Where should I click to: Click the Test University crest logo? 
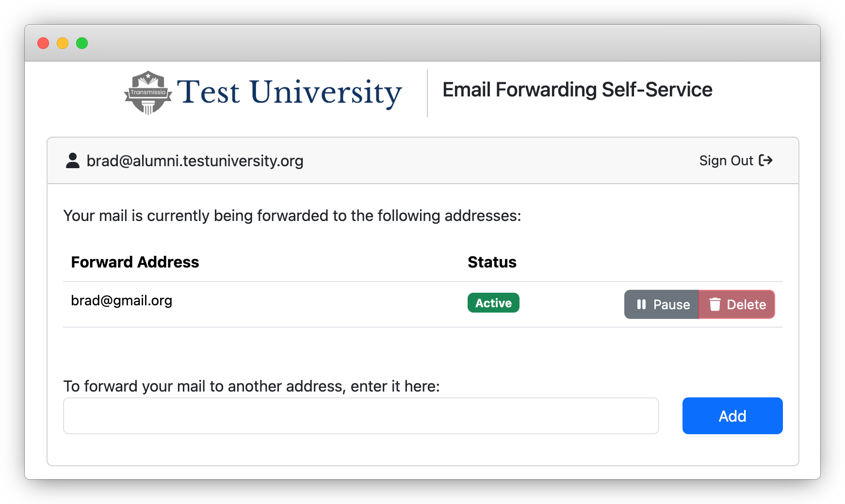pos(148,92)
